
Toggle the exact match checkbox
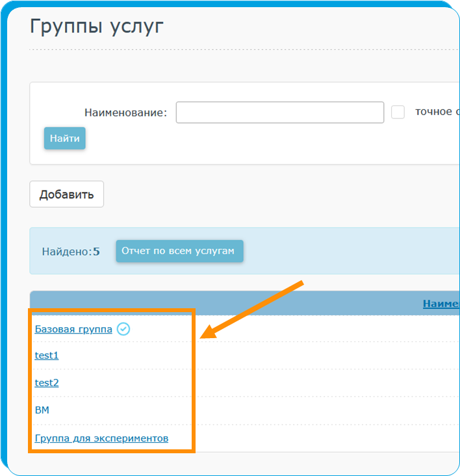(398, 112)
